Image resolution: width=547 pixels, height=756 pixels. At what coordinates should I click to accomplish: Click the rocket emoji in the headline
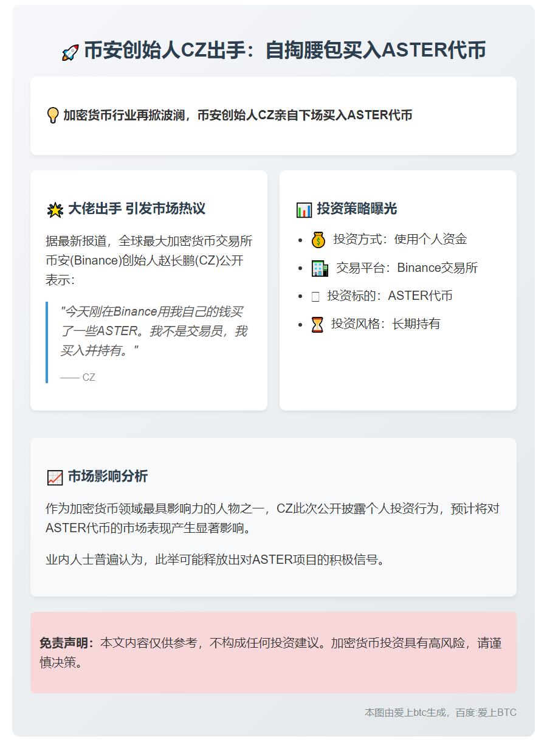[71, 52]
